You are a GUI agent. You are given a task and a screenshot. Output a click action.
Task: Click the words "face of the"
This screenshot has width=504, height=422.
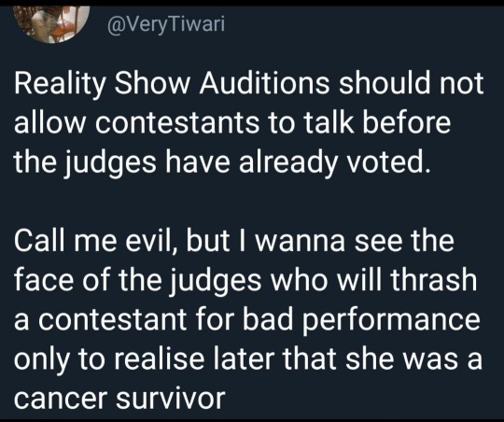pyautogui.click(x=88, y=280)
